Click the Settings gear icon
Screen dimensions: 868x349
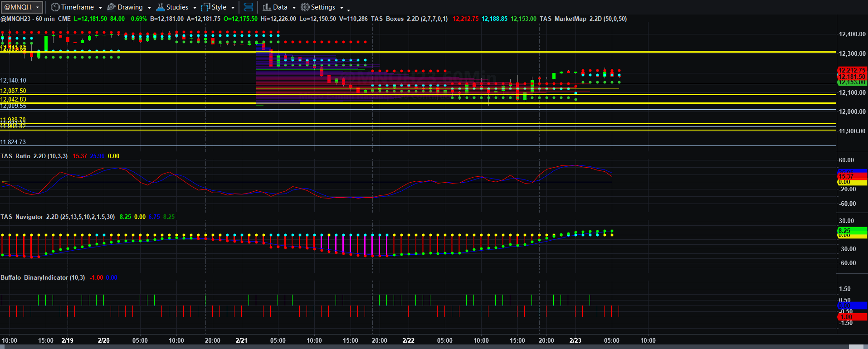(305, 7)
